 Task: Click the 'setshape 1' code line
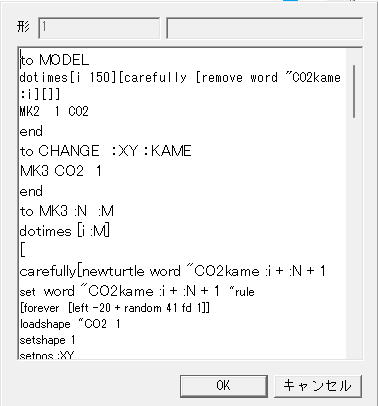pyautogui.click(x=47, y=340)
